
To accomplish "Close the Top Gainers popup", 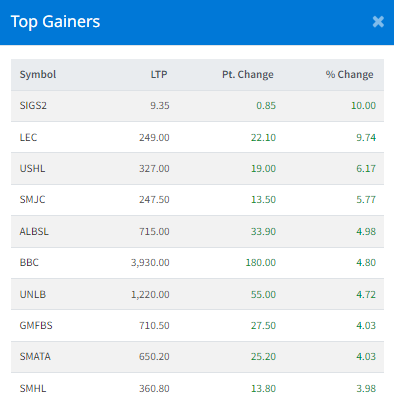I will coord(378,22).
